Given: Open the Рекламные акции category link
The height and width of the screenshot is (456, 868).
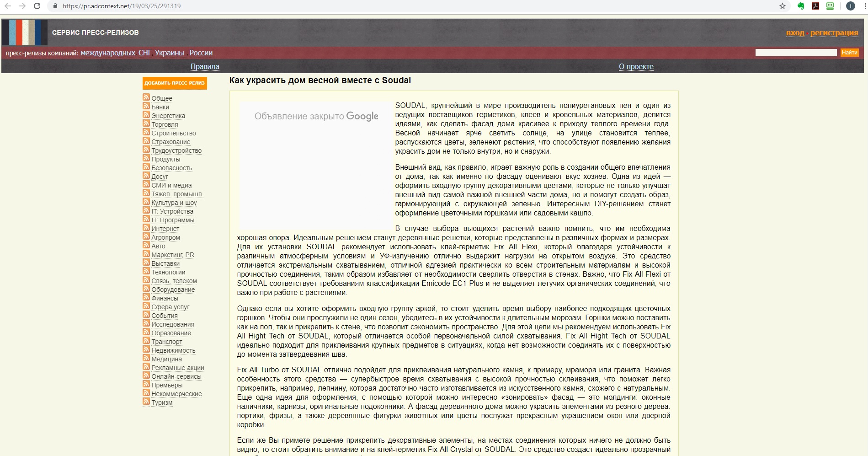Looking at the screenshot, I should (x=178, y=368).
